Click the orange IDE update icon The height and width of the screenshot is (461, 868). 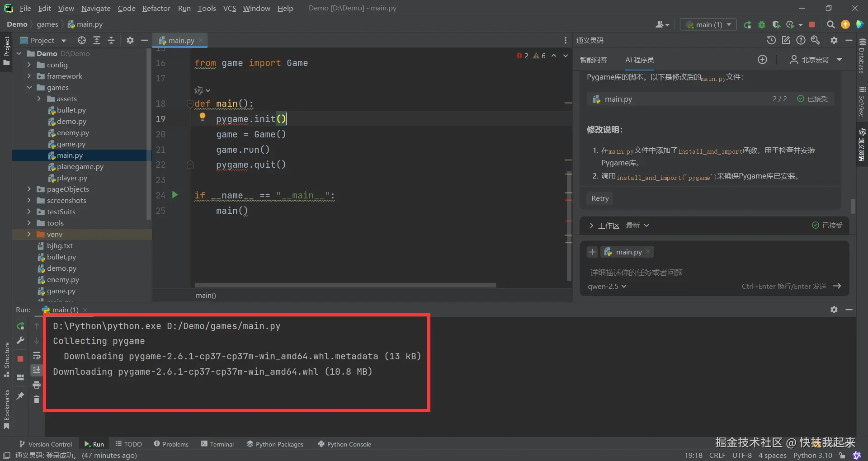pos(845,24)
